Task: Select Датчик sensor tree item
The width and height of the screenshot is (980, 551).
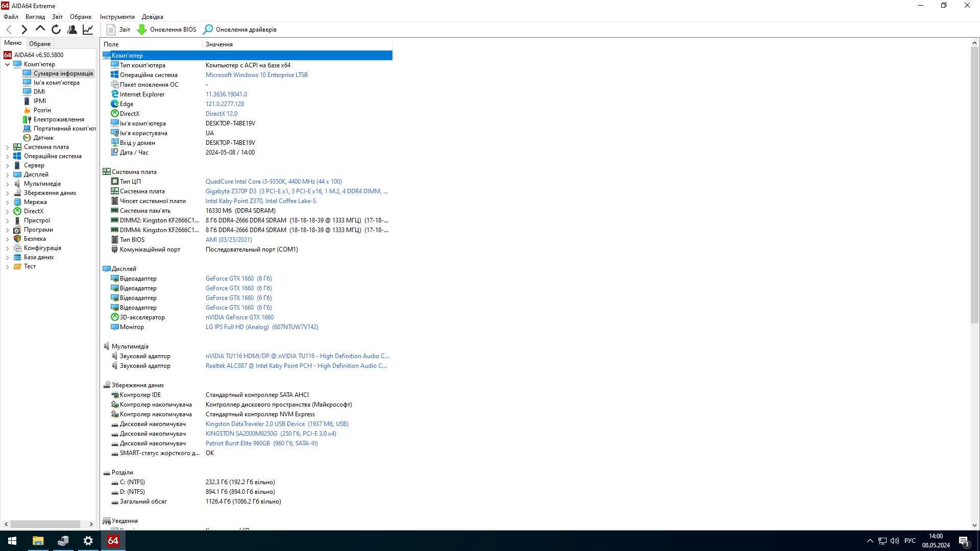Action: (43, 138)
